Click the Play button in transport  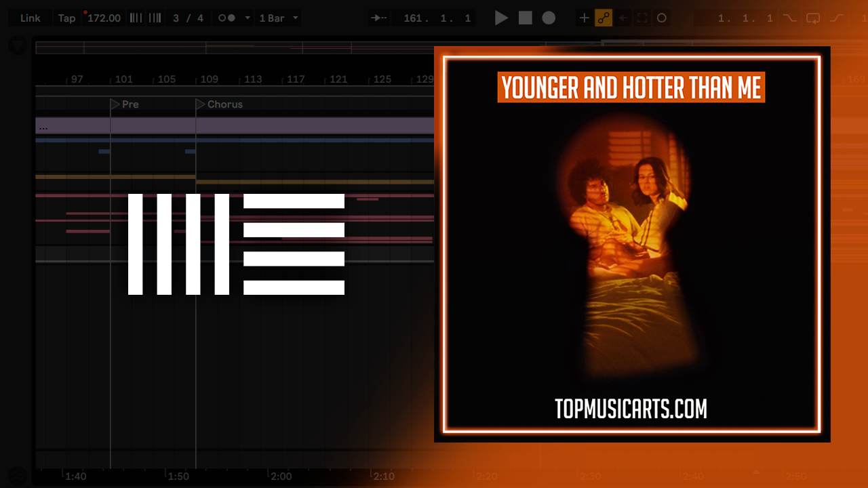501,18
